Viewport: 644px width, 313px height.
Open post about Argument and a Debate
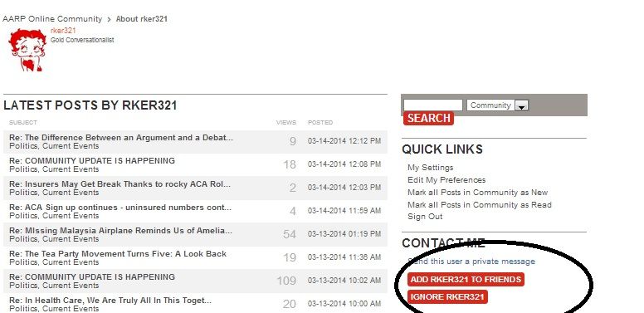click(121, 138)
